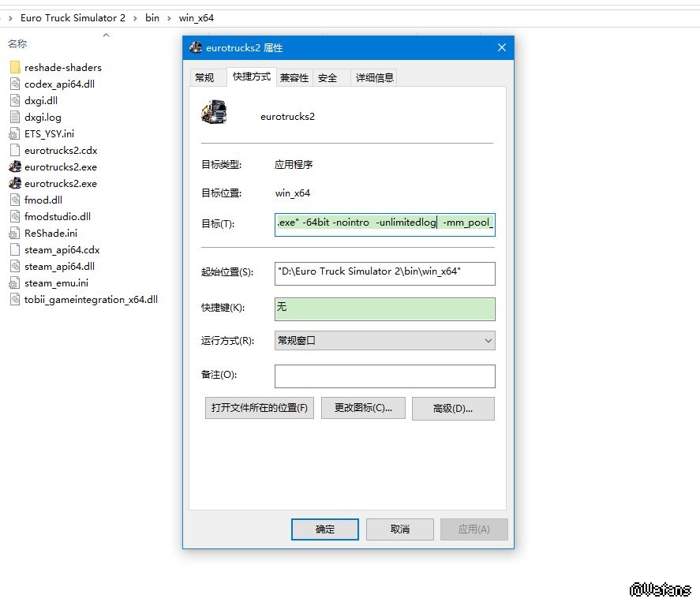Switch to the 兼容性 tab
This screenshot has height=606, width=700.
294,77
